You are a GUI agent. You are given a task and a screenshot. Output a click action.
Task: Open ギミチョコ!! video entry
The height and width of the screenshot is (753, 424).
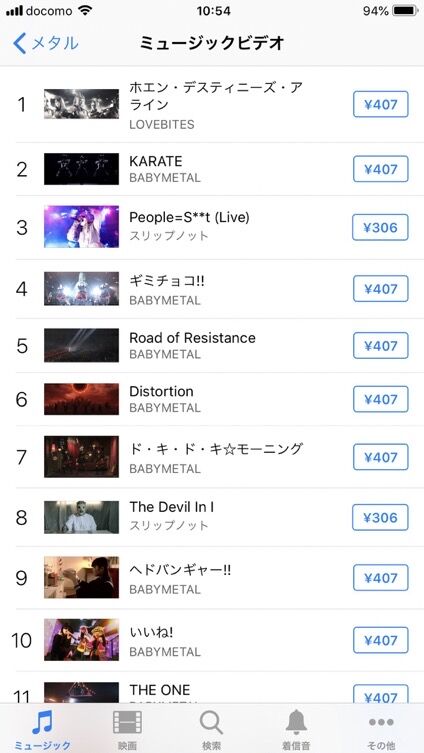click(212, 289)
